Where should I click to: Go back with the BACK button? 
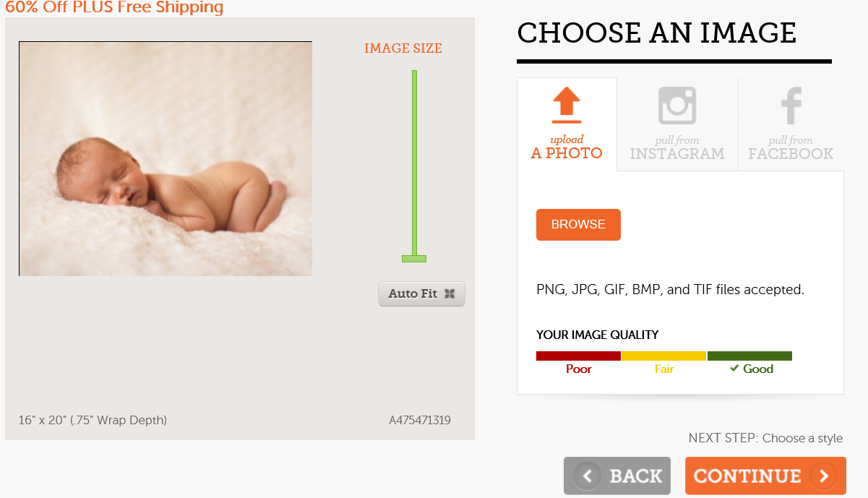(x=617, y=476)
